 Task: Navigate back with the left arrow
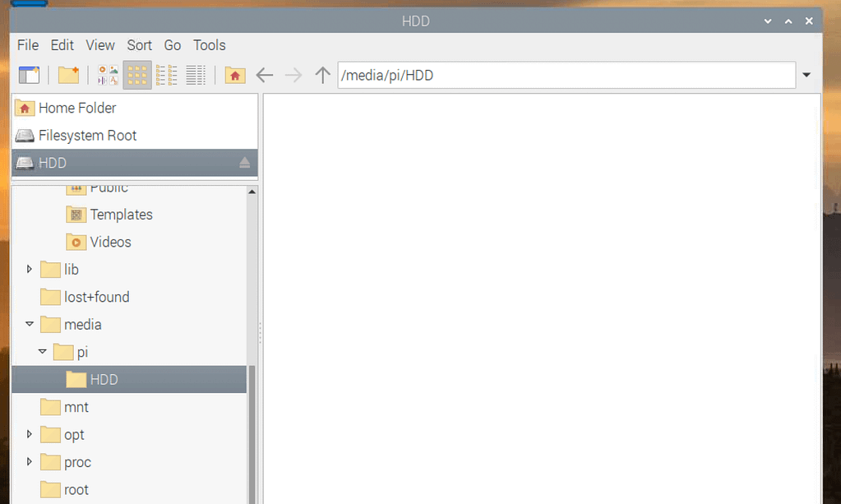(x=265, y=75)
